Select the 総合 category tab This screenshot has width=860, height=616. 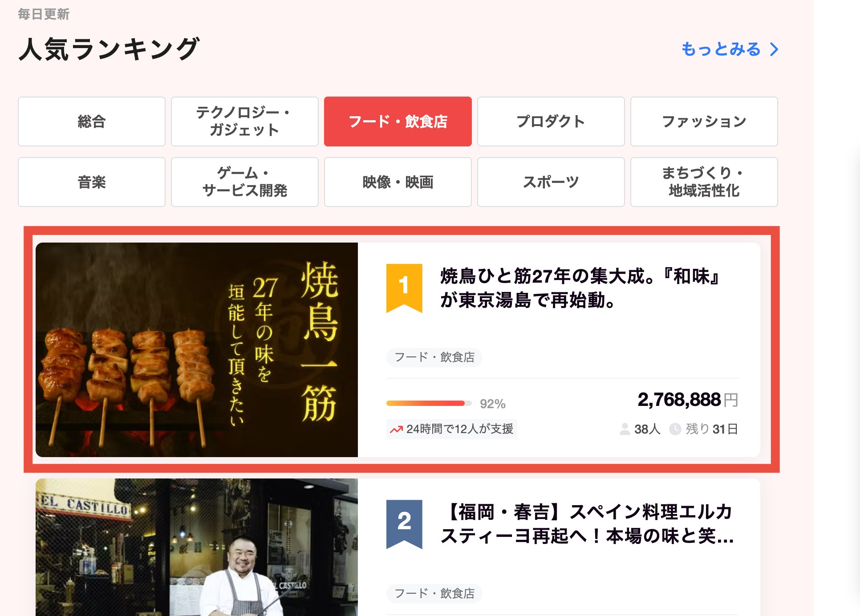[x=92, y=122]
